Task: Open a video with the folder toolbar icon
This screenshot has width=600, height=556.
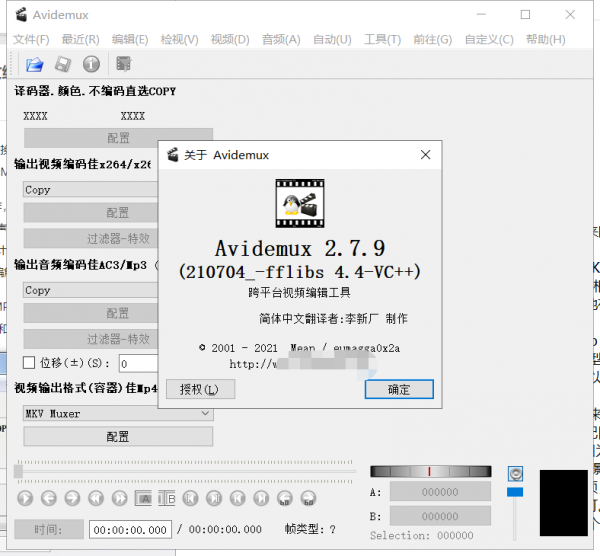Action: click(x=34, y=64)
